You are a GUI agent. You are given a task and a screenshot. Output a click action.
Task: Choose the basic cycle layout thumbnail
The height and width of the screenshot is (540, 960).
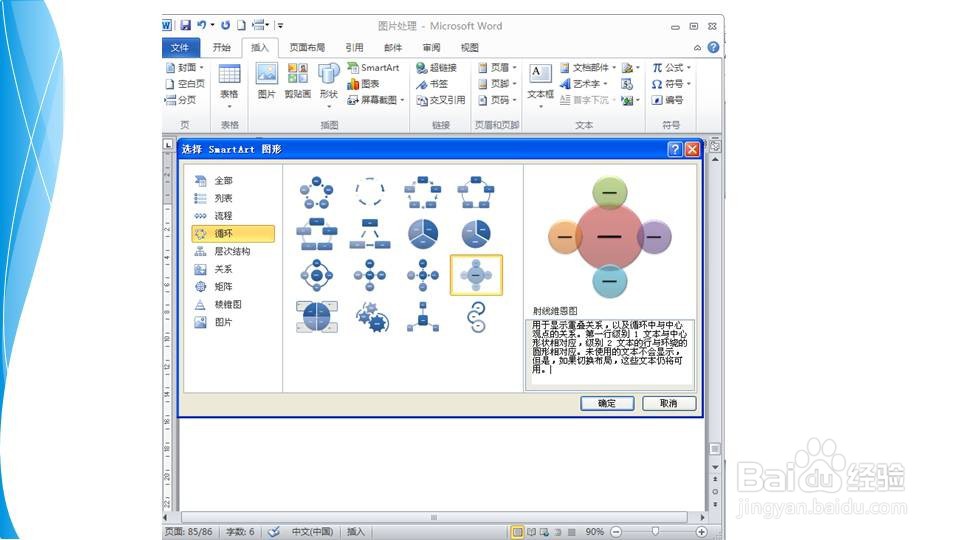[x=317, y=192]
